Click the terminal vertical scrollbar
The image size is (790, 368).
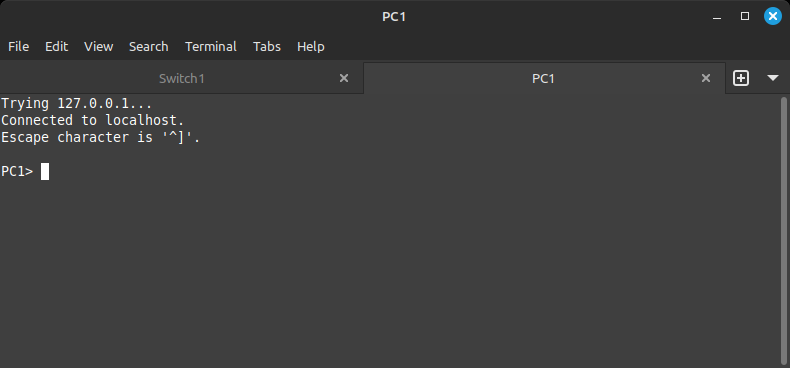tap(783, 230)
